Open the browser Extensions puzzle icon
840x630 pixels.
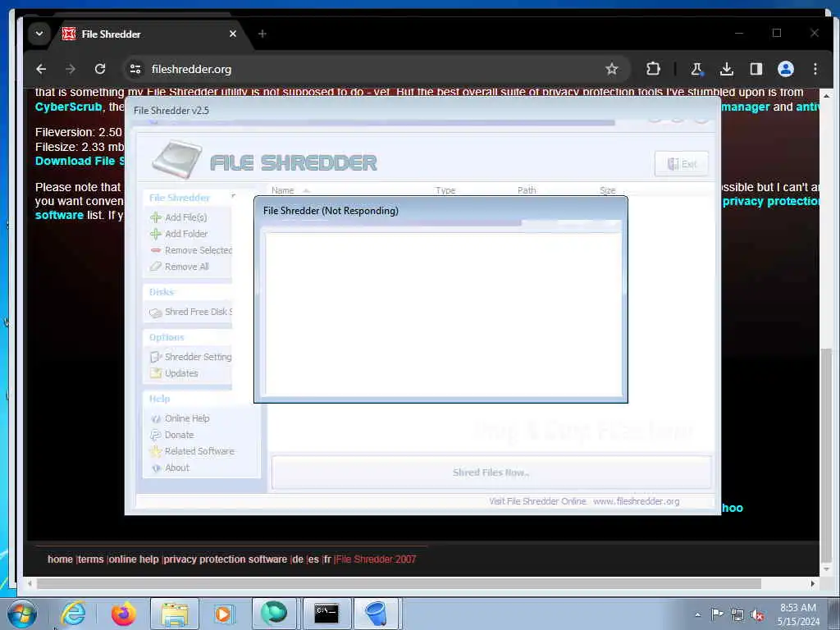[x=653, y=69]
